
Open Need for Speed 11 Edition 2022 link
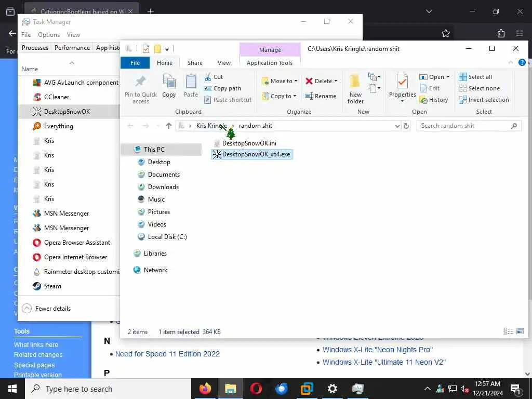tap(167, 354)
